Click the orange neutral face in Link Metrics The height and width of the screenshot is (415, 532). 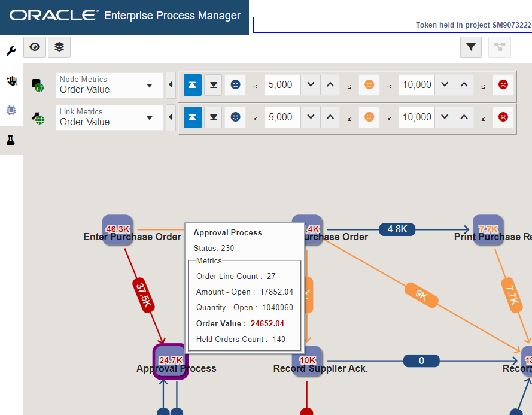pyautogui.click(x=369, y=117)
